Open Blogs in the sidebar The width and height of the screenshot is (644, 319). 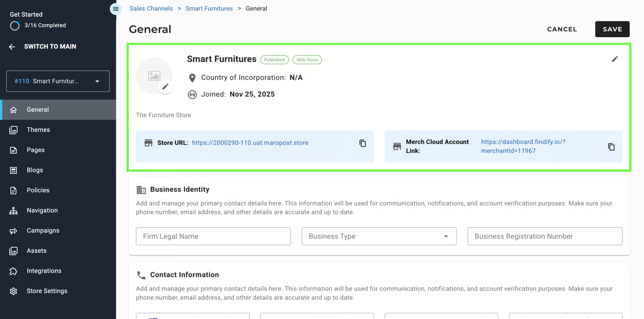click(x=58, y=170)
